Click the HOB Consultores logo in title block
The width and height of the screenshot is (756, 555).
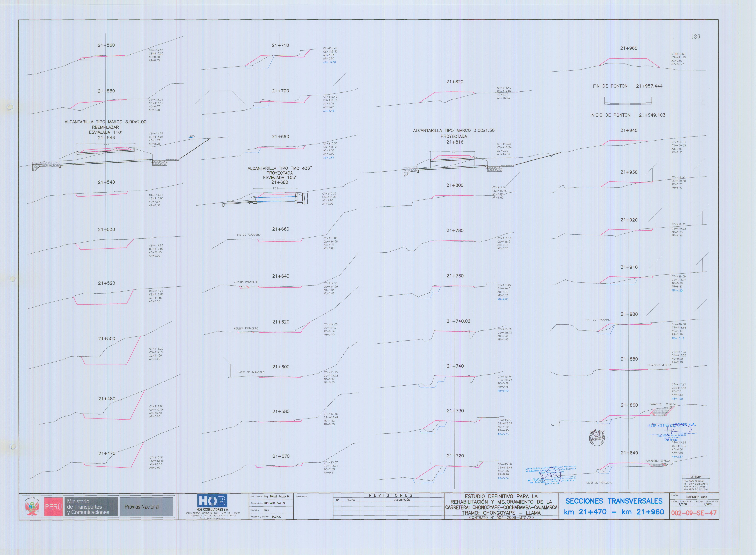pyautogui.click(x=212, y=501)
